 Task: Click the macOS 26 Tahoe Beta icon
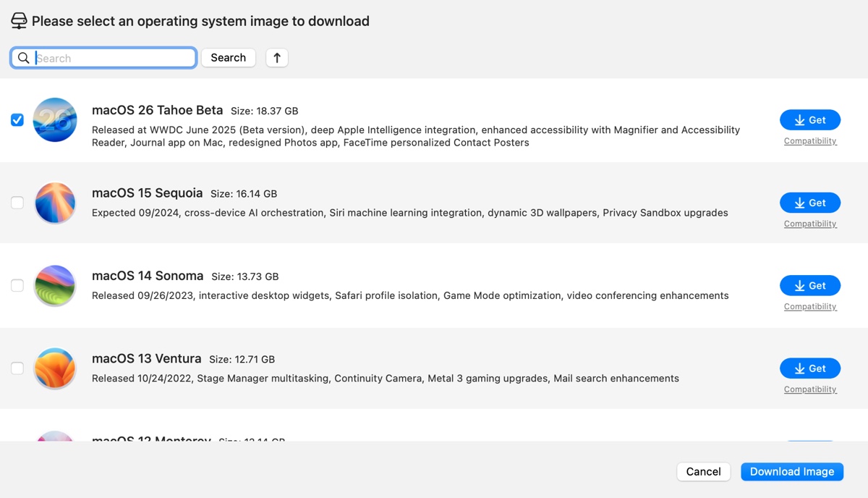(x=55, y=120)
